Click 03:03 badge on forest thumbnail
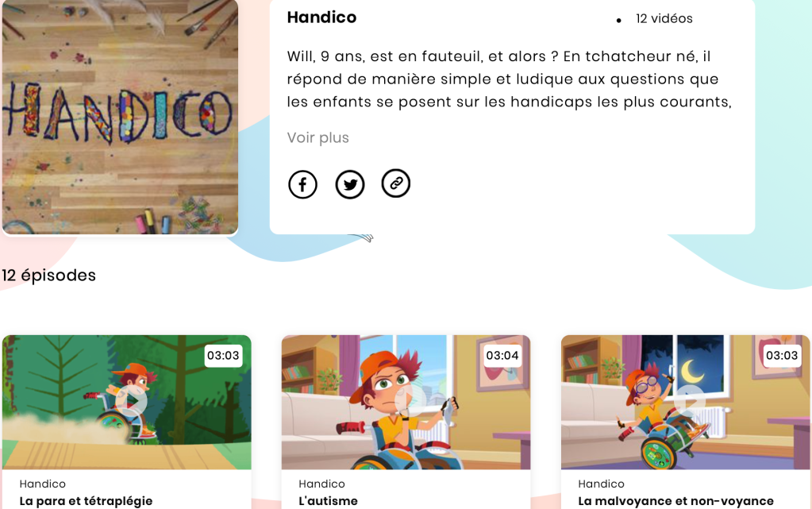This screenshot has height=509, width=812. point(223,356)
